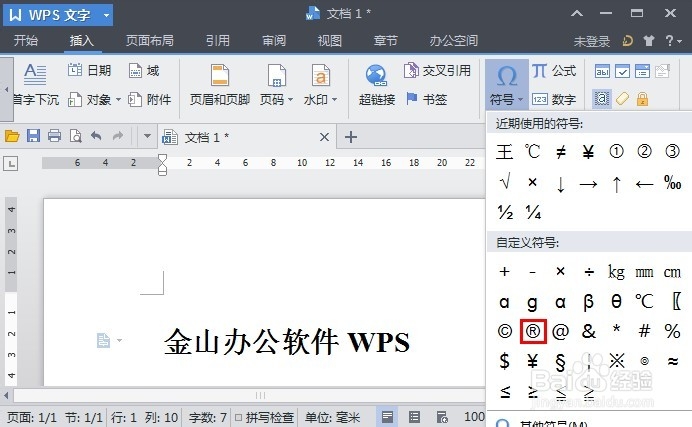Insert a field with 域

point(144,71)
